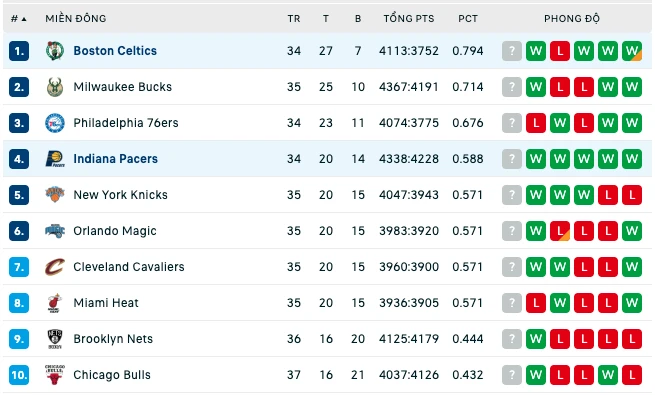Sort table by TỔNG PTS header
655x395 pixels.
pyautogui.click(x=409, y=18)
